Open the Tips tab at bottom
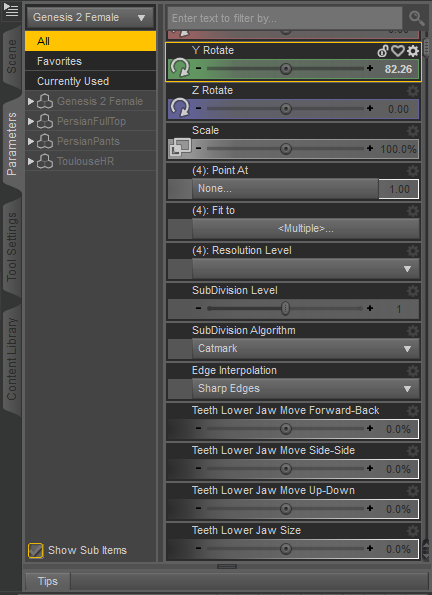This screenshot has width=432, height=595. coord(47,581)
